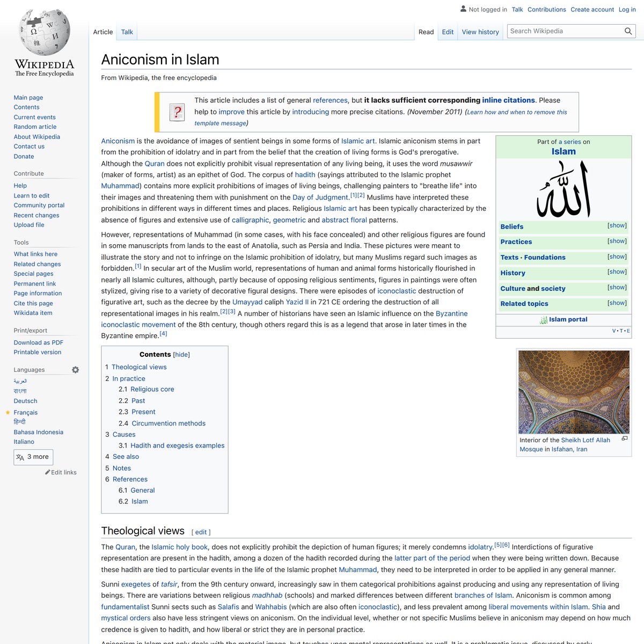Image resolution: width=644 pixels, height=644 pixels.
Task: Hide the Contents box
Action: pyautogui.click(x=181, y=354)
